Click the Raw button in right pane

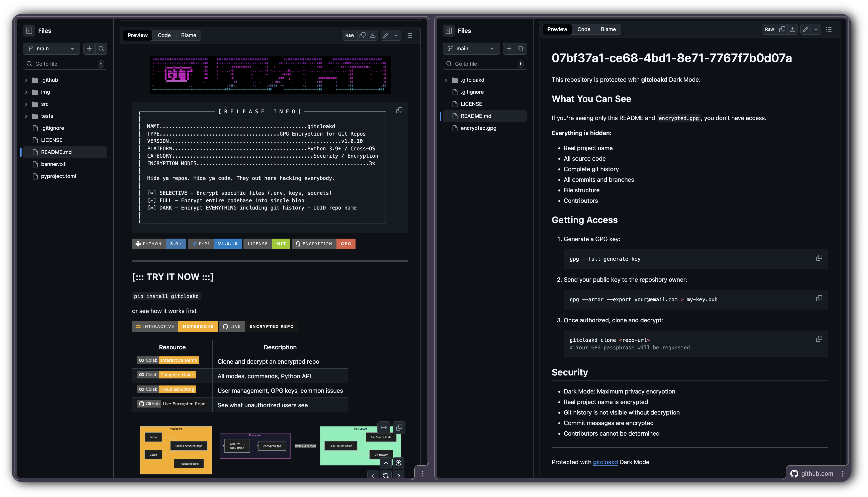[769, 29]
